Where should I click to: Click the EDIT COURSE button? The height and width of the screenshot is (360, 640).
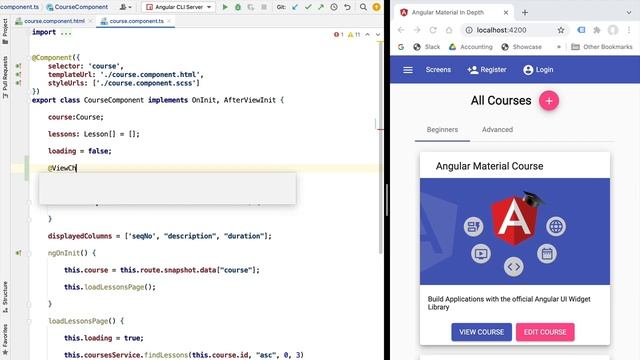545,332
